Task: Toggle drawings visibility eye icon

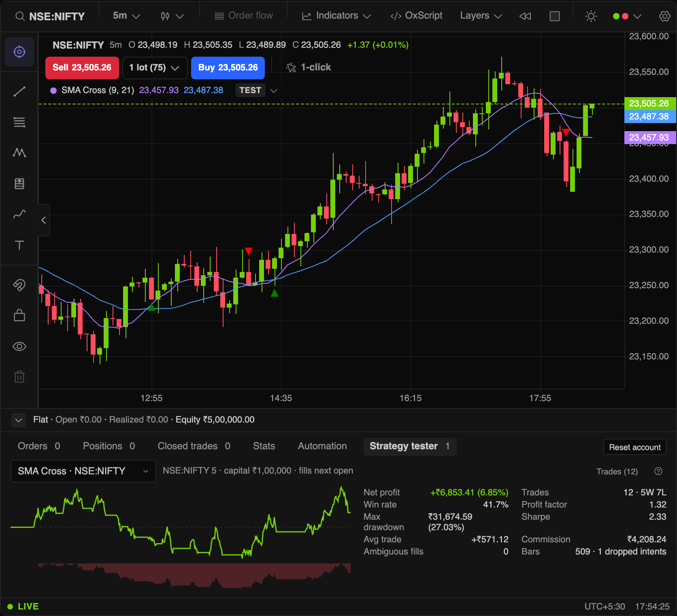Action: click(19, 346)
